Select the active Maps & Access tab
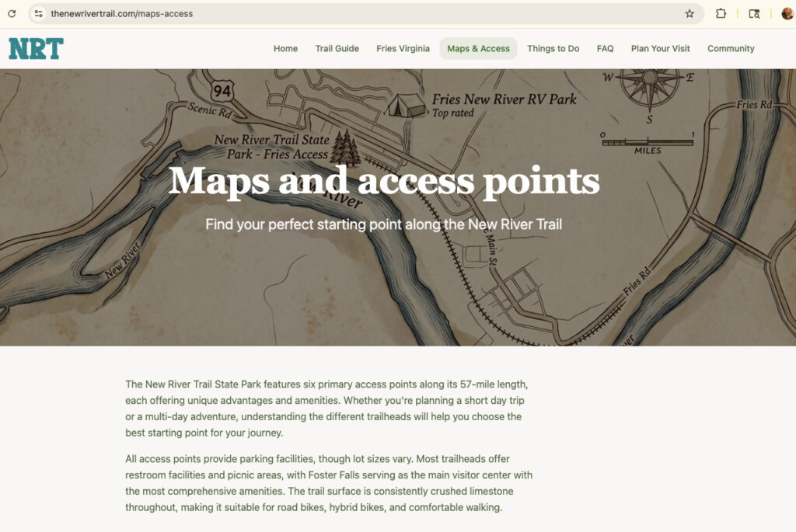796x532 pixels. 478,48
